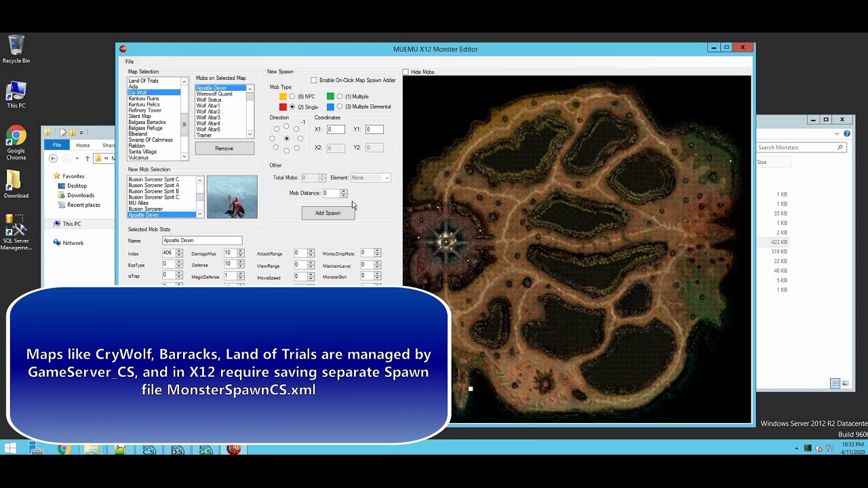Increase the Mob Distance value
Viewport: 868px width, 488px height.
click(x=343, y=191)
